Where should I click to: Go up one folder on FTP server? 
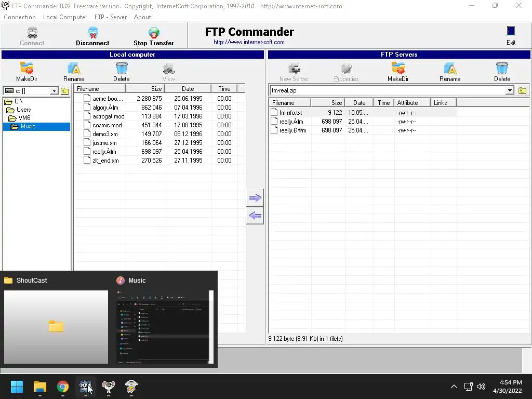tap(523, 90)
